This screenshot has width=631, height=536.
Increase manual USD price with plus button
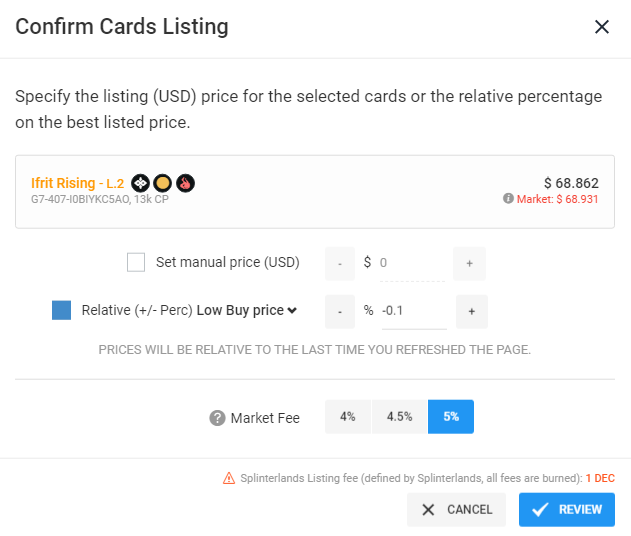point(469,264)
